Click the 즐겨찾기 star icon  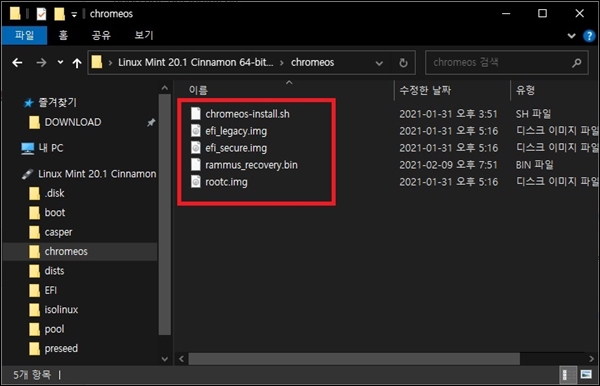[28, 103]
